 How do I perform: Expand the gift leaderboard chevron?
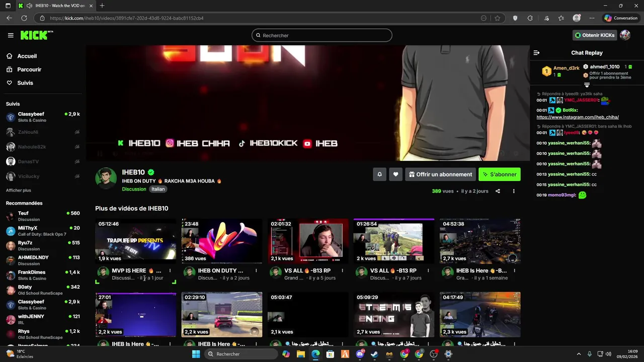(x=587, y=85)
